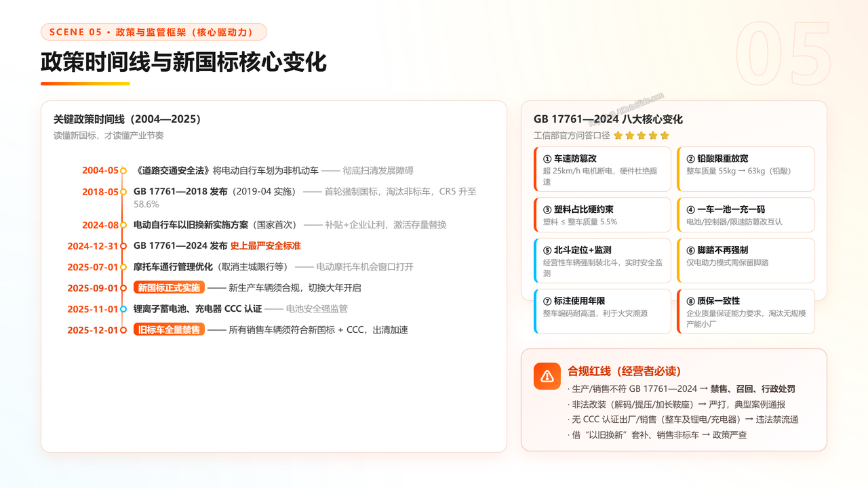Click the text 彻底扫清发展障碍

tap(378, 171)
